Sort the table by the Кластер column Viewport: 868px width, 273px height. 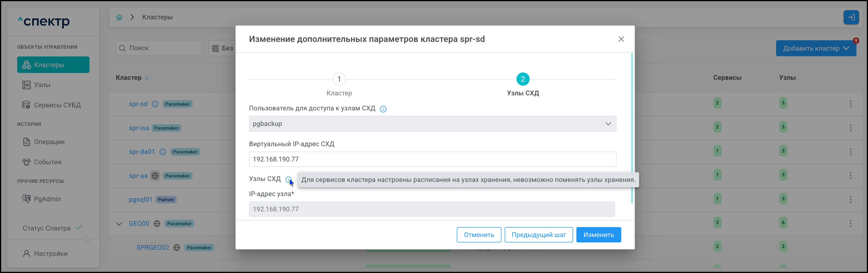click(x=129, y=78)
